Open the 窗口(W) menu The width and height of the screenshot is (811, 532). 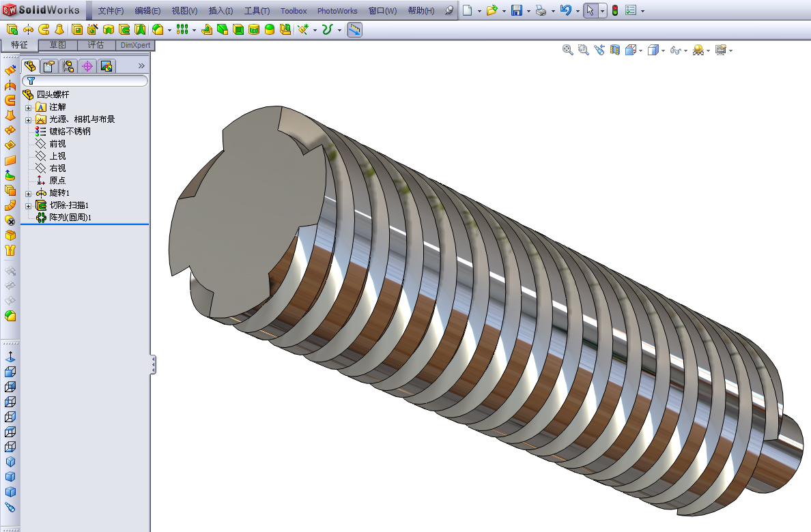pyautogui.click(x=383, y=10)
